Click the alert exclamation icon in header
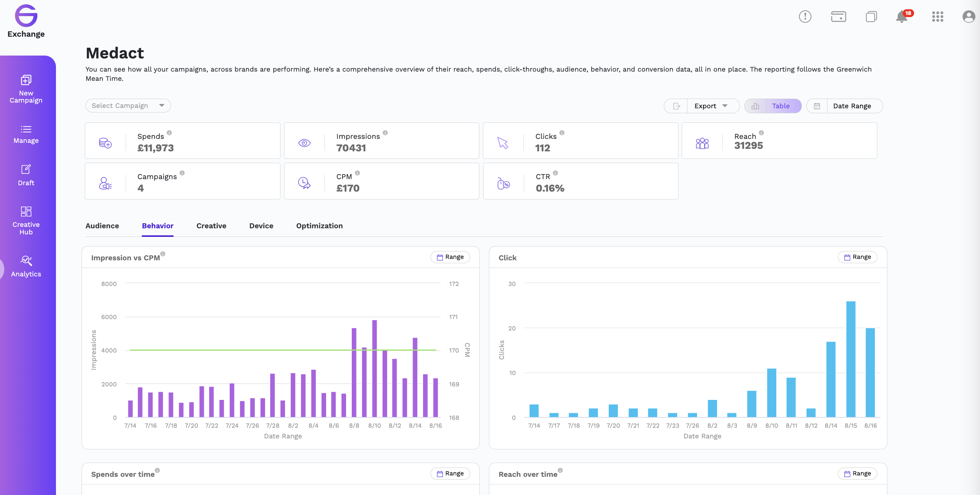Image resolution: width=980 pixels, height=495 pixels. (x=805, y=16)
